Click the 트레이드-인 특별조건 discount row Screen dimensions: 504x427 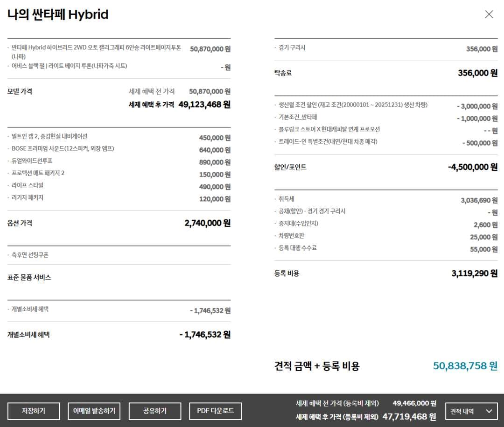386,142
